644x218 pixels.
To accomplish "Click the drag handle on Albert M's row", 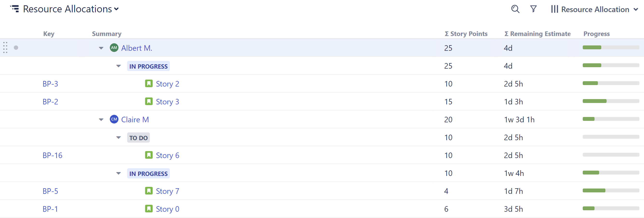I will [x=5, y=48].
